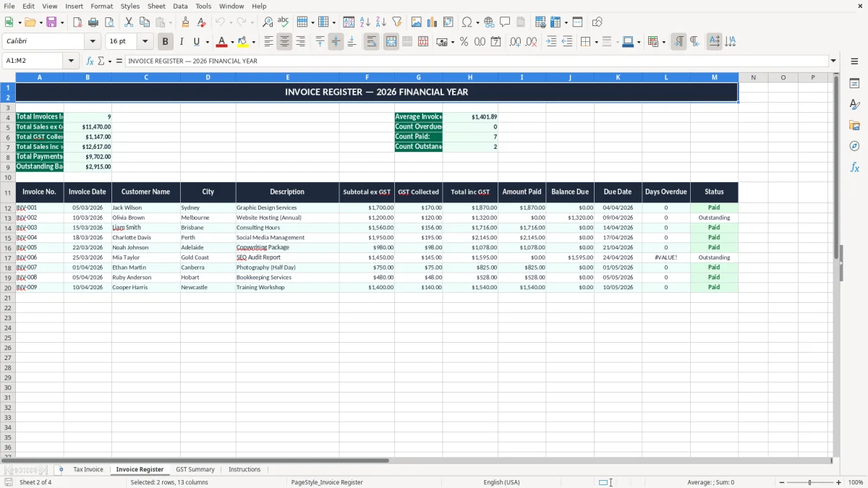Toggle Center Horizontally alignment

pos(284,42)
